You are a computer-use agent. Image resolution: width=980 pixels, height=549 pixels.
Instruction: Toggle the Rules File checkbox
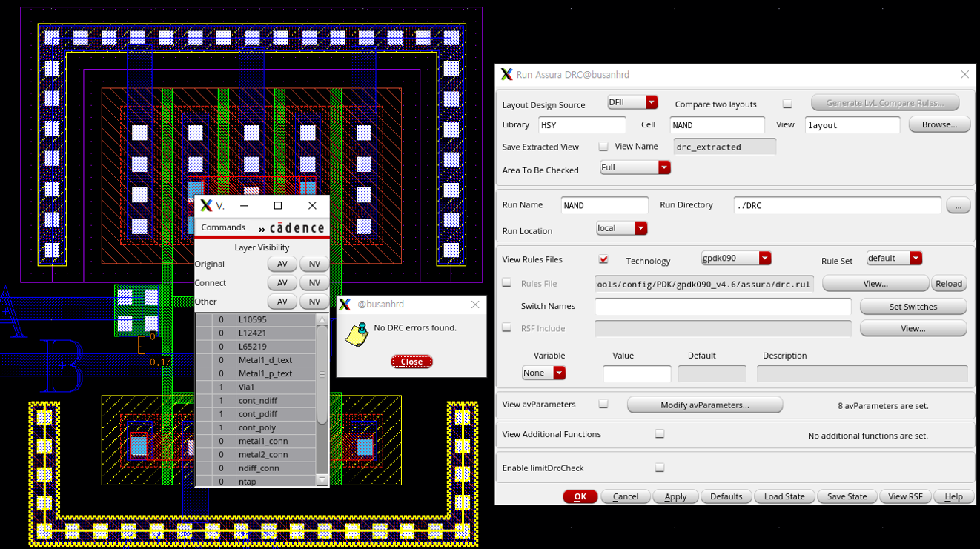click(x=507, y=282)
